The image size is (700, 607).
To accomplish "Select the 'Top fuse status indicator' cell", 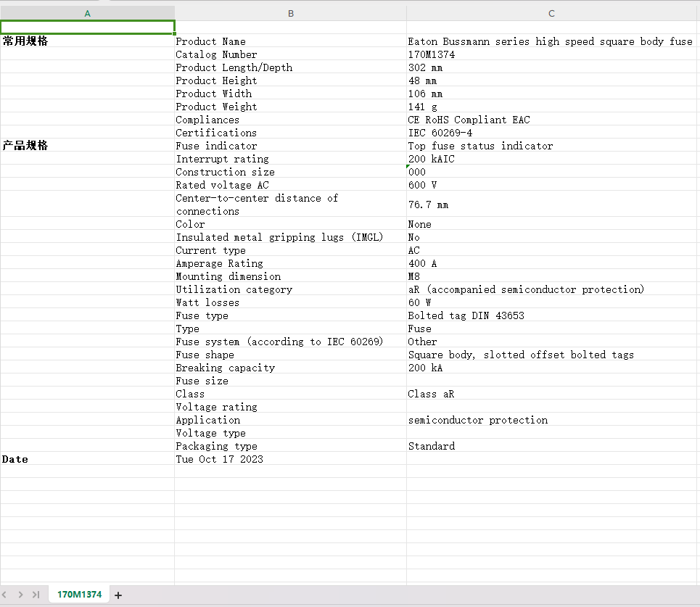I will [551, 146].
